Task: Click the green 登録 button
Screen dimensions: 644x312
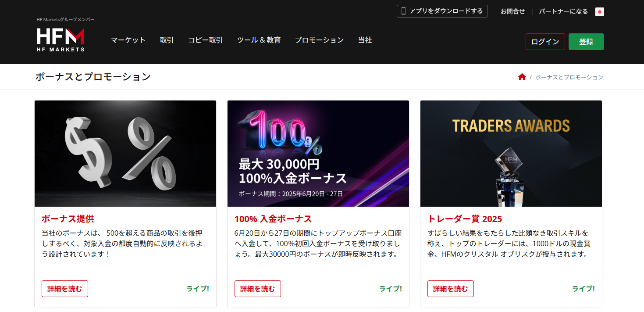Action: click(586, 42)
